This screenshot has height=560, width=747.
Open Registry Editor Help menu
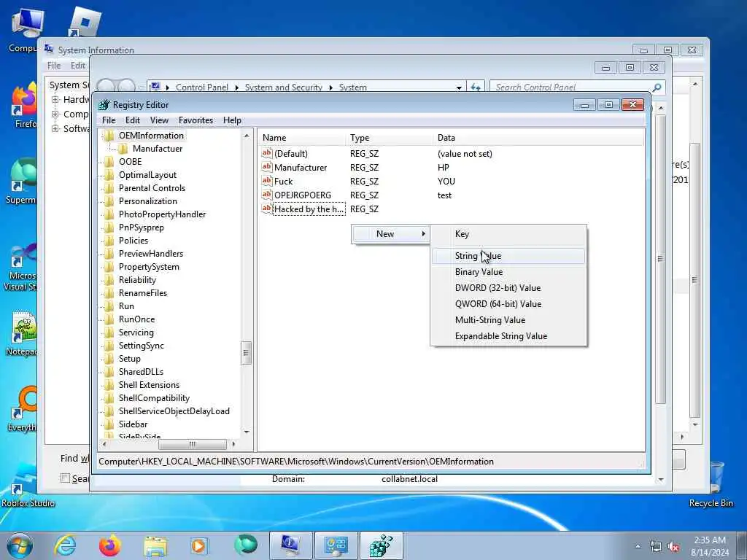click(x=232, y=120)
